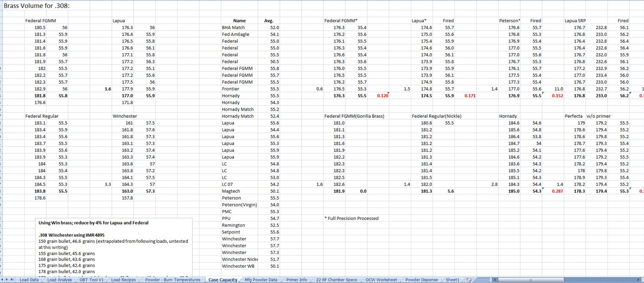Switch to the OCW Worksheet tab
The height and width of the screenshot is (283, 644).
pos(381,280)
